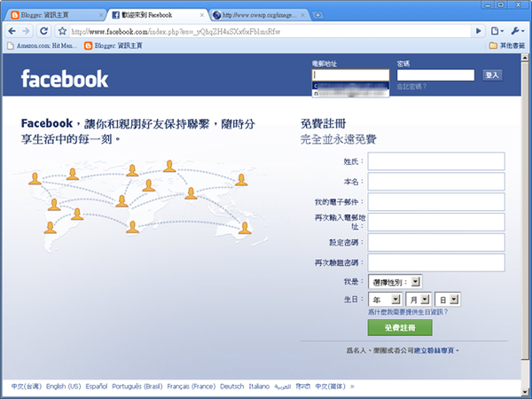Switch language to Hindi
Screen dimensions: 532x399
pyautogui.click(x=303, y=387)
